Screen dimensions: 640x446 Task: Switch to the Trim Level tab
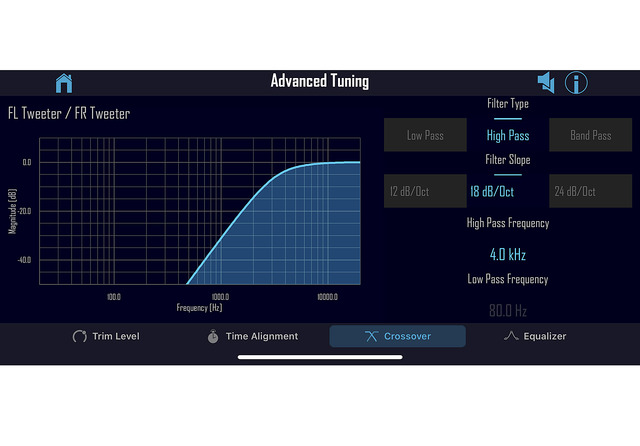tap(106, 336)
